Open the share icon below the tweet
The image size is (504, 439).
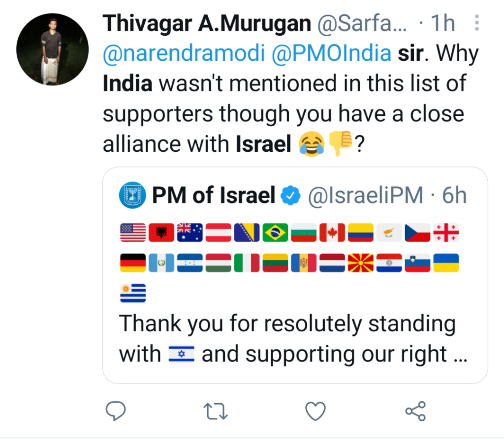415,411
